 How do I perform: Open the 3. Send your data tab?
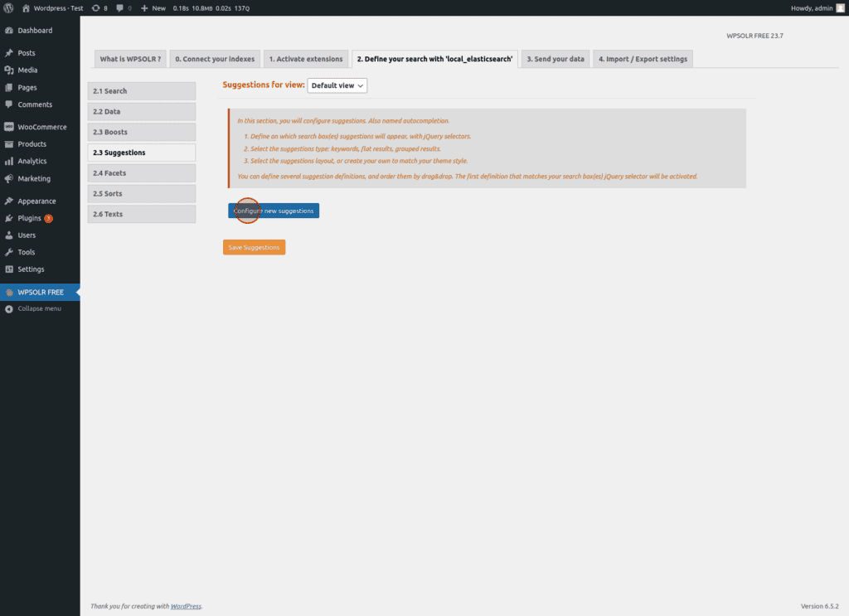coord(555,59)
